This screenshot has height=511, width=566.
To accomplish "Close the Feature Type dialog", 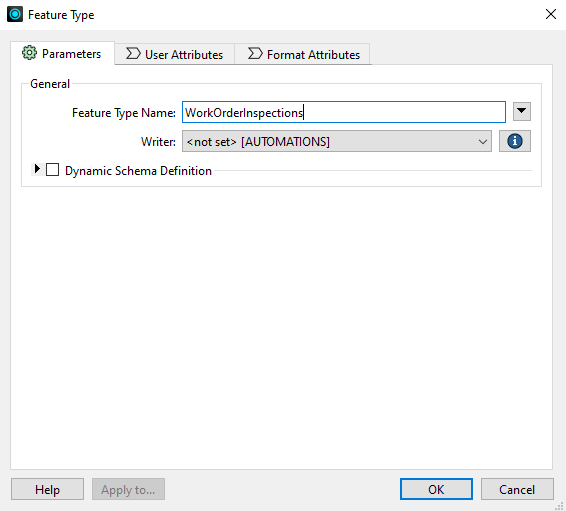I will [x=550, y=14].
